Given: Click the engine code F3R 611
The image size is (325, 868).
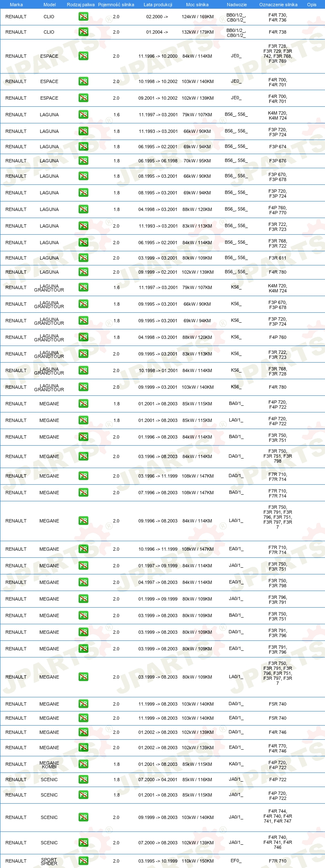Looking at the screenshot, I should click(x=278, y=258).
